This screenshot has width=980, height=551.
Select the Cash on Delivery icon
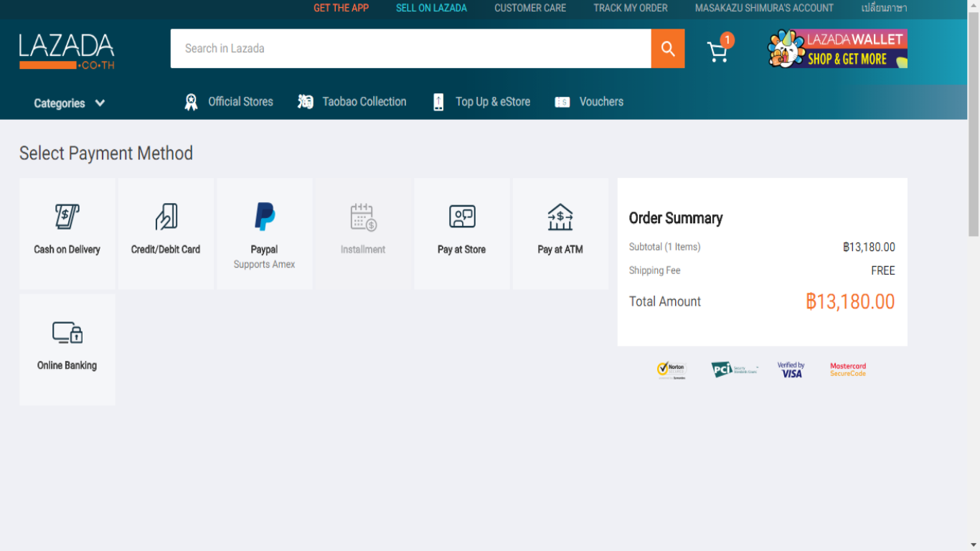pyautogui.click(x=67, y=216)
